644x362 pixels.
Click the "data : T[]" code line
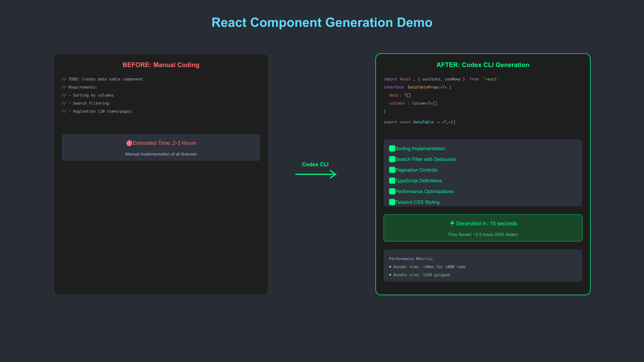400,95
